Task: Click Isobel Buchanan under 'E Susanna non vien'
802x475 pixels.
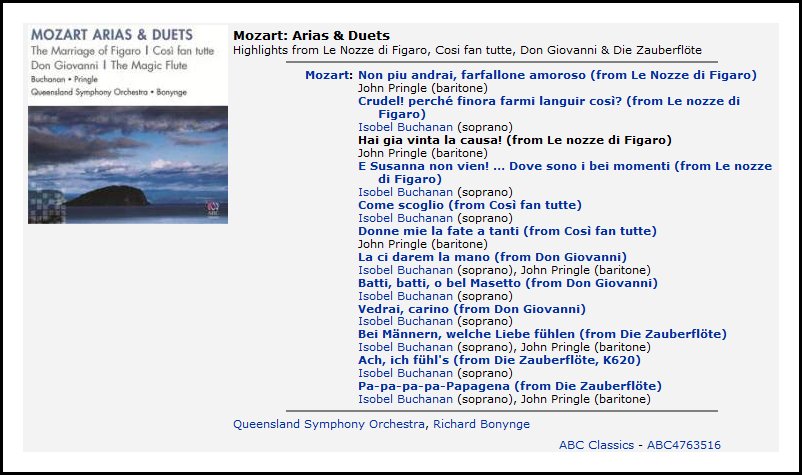Action: pyautogui.click(x=405, y=192)
